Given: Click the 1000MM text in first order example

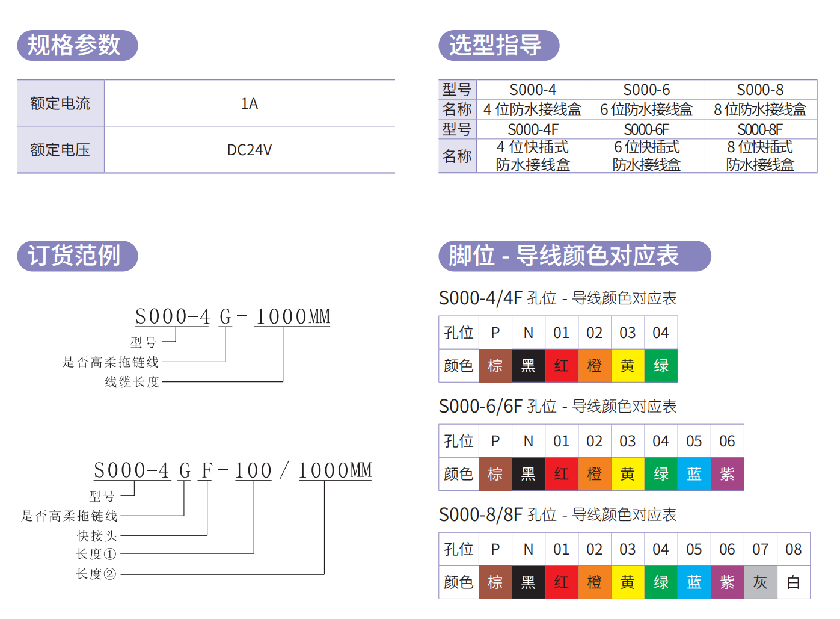Looking at the screenshot, I should point(293,316).
